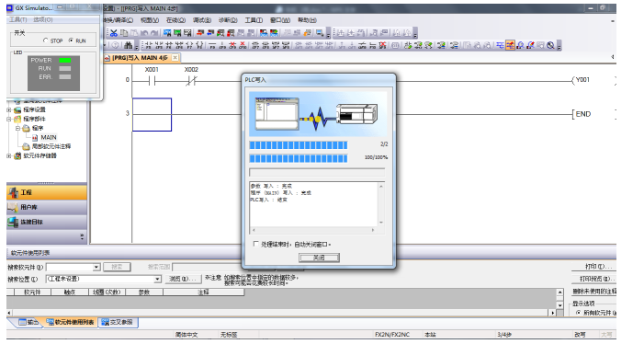Click the read mode icon left of write mode
Screen dimensions: 644x344
(500, 45)
